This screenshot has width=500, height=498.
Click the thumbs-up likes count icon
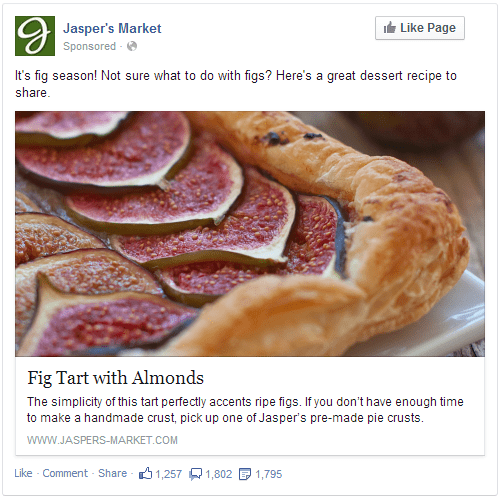coord(145,473)
